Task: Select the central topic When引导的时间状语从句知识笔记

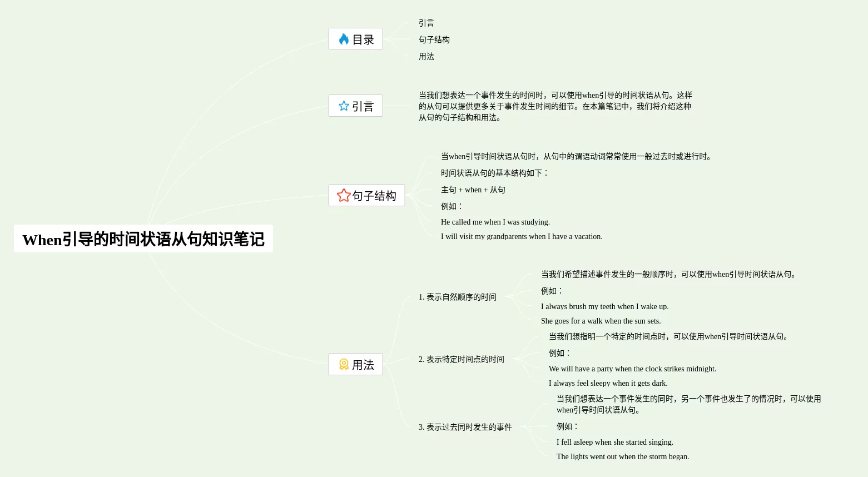Action: [143, 239]
